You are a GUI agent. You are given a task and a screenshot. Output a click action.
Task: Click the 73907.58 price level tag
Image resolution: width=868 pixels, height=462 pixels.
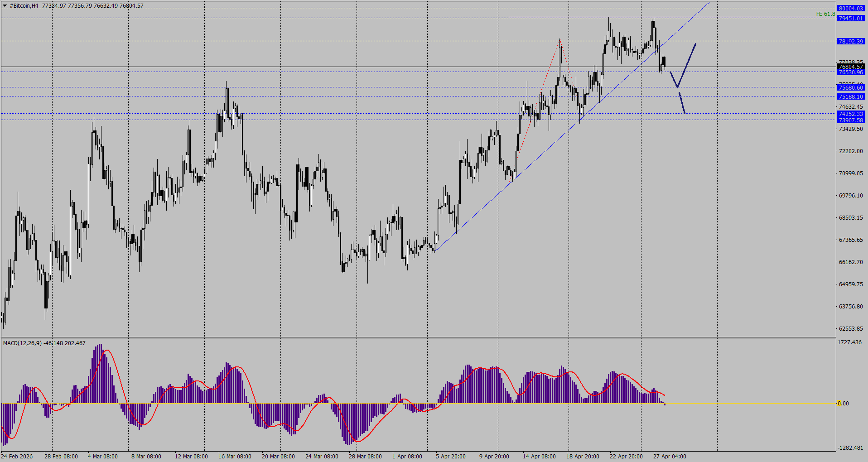tap(851, 120)
